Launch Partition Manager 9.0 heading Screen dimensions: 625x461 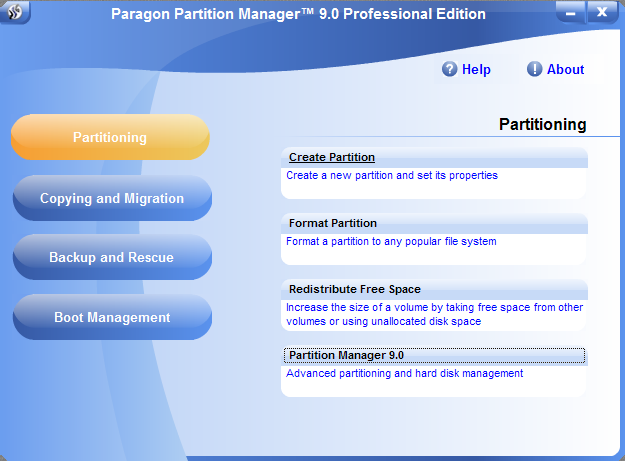click(346, 355)
